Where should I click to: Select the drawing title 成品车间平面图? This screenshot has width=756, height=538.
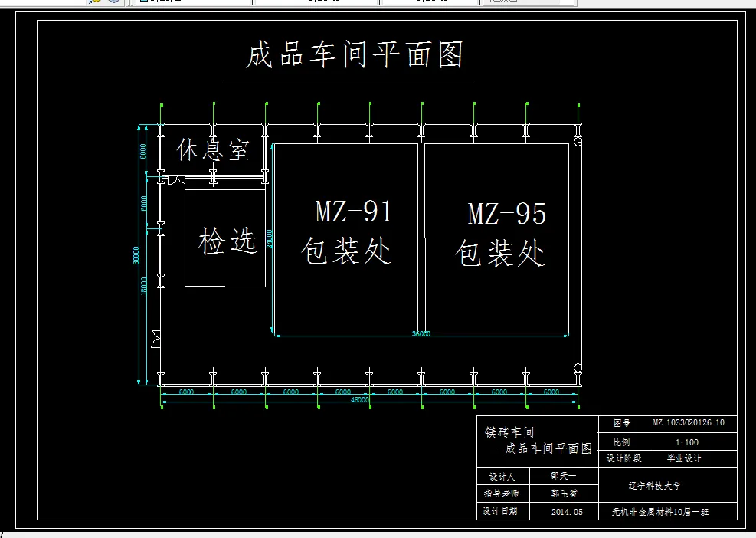355,54
